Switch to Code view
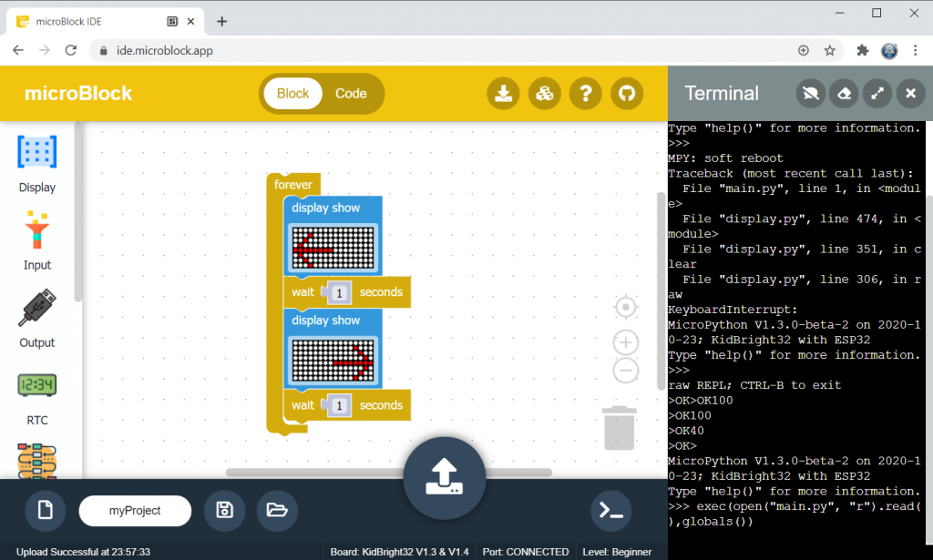This screenshot has width=933, height=560. pos(351,93)
